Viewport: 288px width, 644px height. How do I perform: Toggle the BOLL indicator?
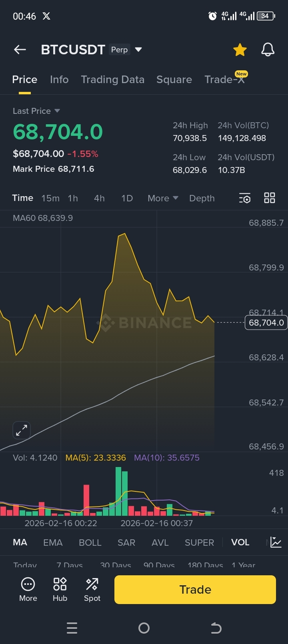[90, 543]
